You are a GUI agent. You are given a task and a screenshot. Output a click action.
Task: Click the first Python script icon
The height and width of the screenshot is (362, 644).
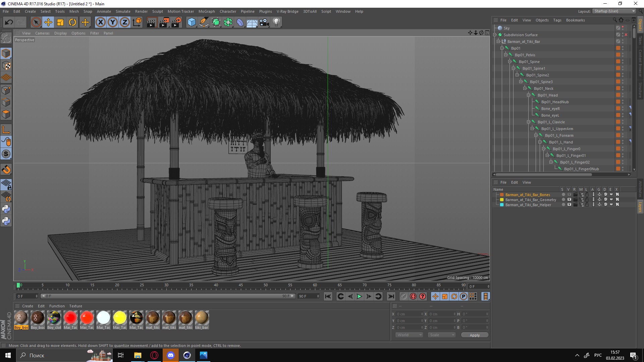[6, 209]
